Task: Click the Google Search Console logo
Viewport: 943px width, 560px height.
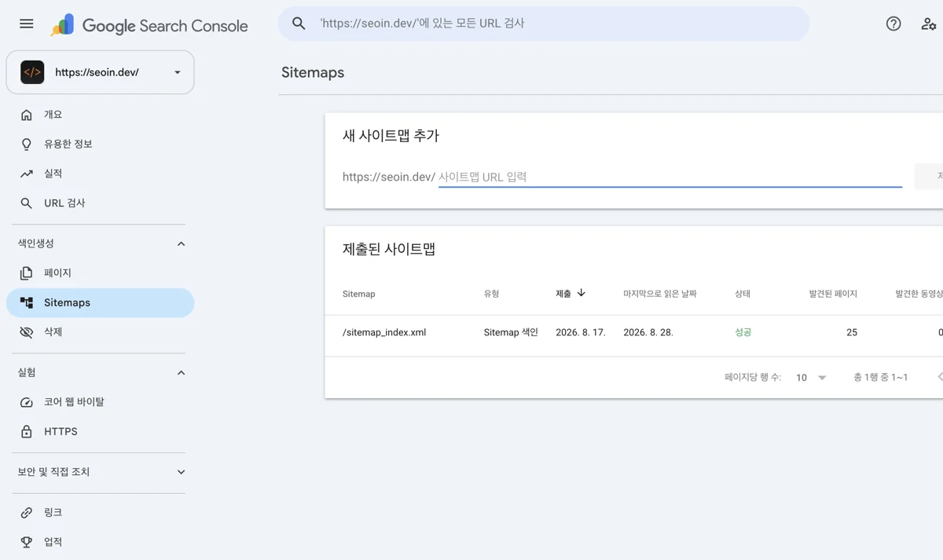Action: coord(149,25)
